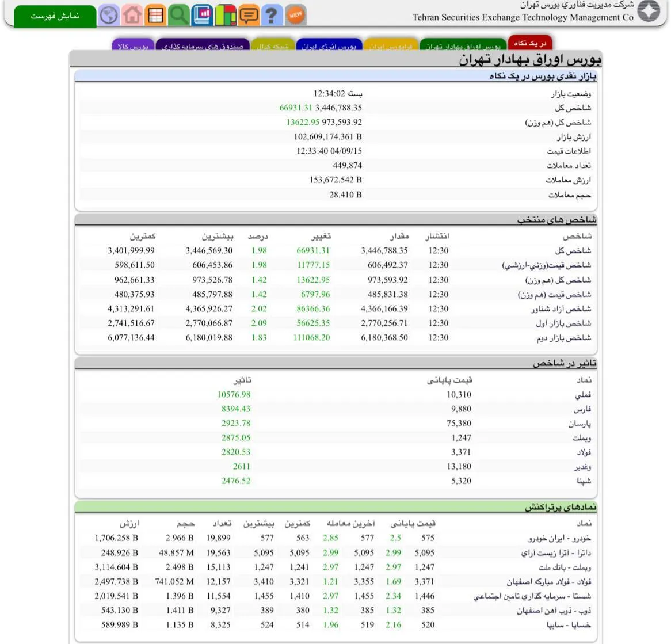Click trade volume 28.410 B
The image size is (671, 644).
point(345,195)
